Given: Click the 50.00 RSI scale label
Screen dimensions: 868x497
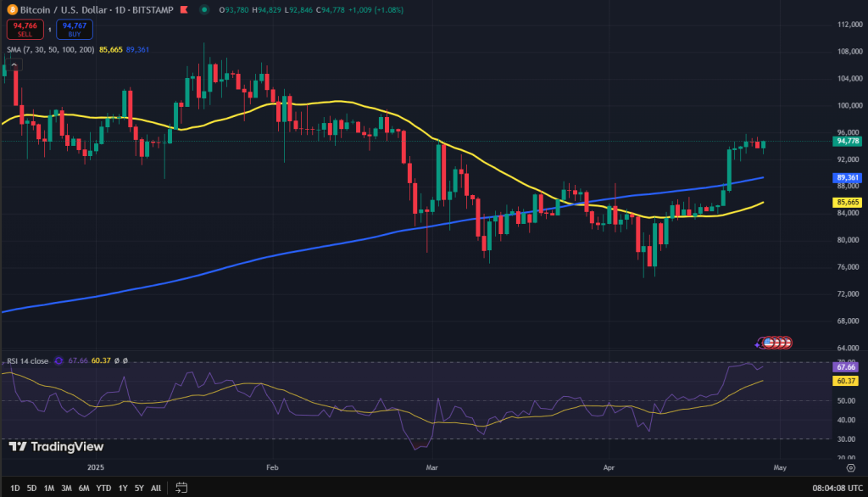Looking at the screenshot, I should pos(847,400).
